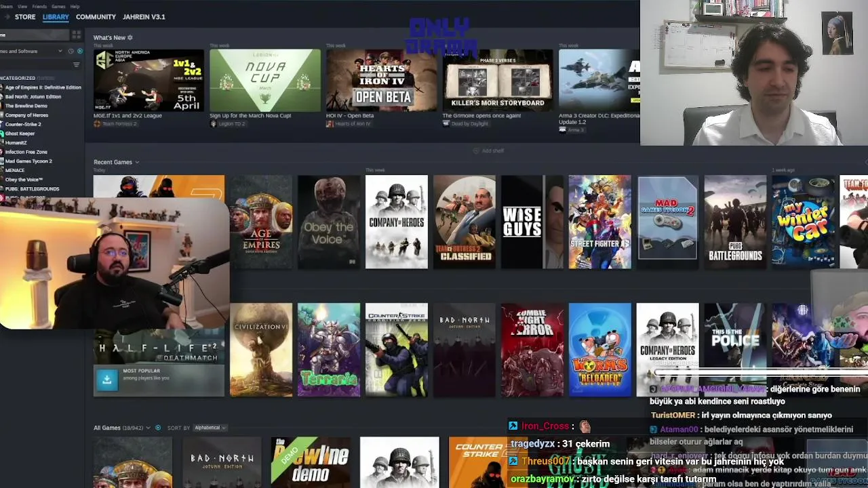Expand the Recent Games shelf chevron
868x488 pixels.
click(x=137, y=162)
